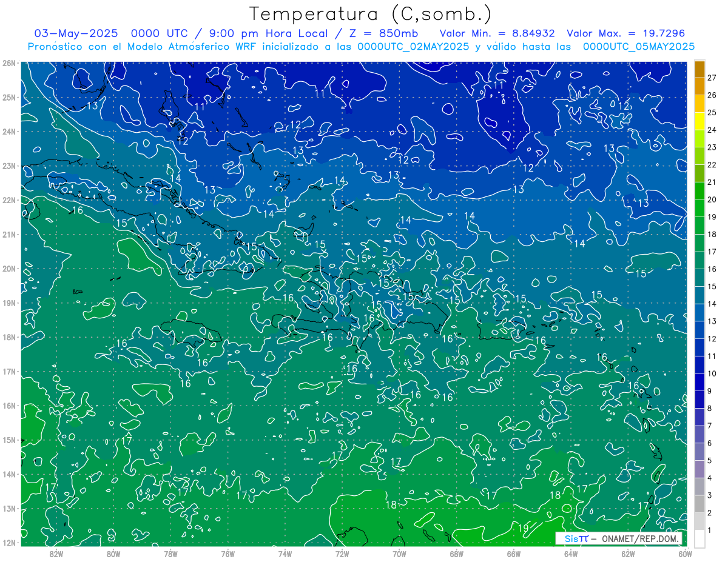Click the 60W longitude axis label
728x562 pixels.
pos(685,554)
